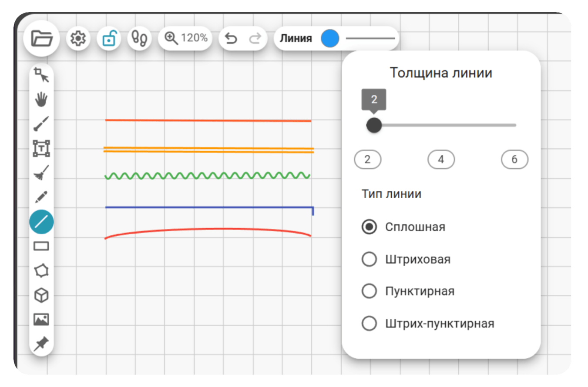Screen dimensions: 588x387
Task: Set line thickness preset to 4
Action: click(441, 160)
